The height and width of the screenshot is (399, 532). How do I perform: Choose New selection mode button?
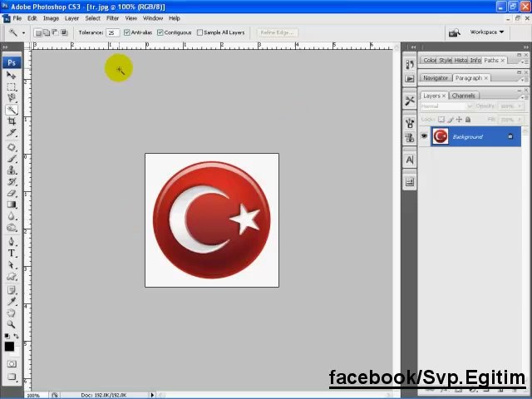[38, 32]
